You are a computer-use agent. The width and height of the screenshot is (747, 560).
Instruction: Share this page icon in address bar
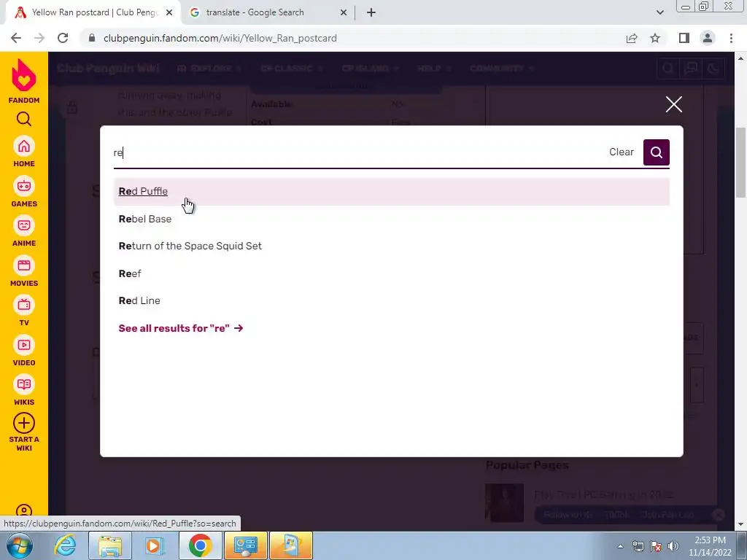(632, 38)
